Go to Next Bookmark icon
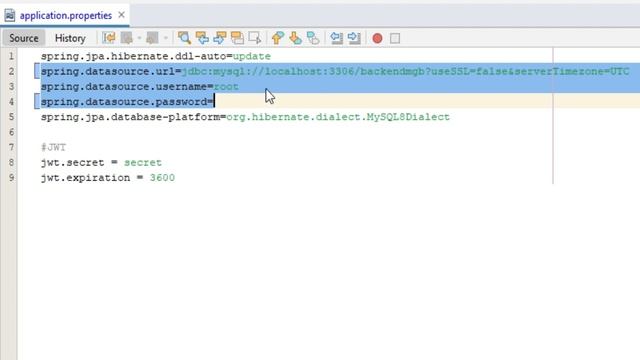The image size is (640, 360). [295, 38]
